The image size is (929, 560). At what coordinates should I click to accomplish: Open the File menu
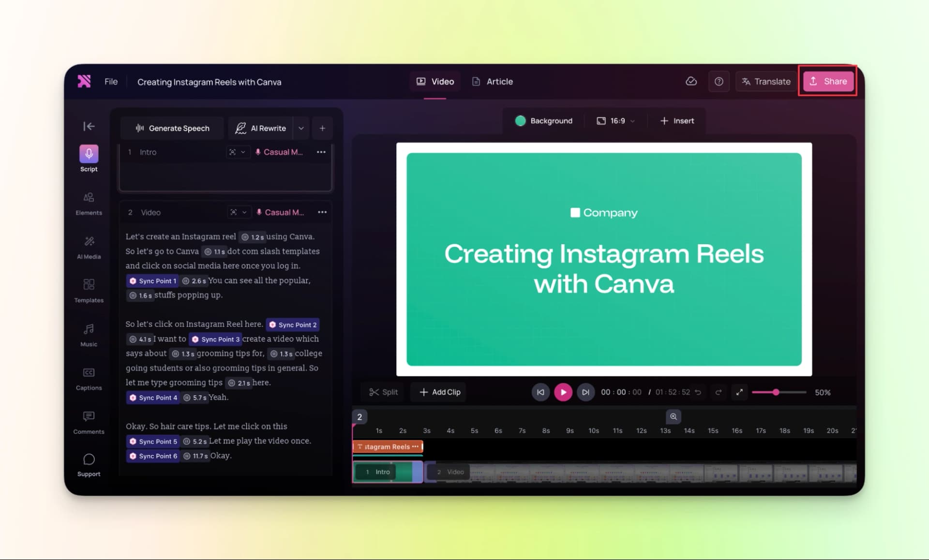click(111, 82)
